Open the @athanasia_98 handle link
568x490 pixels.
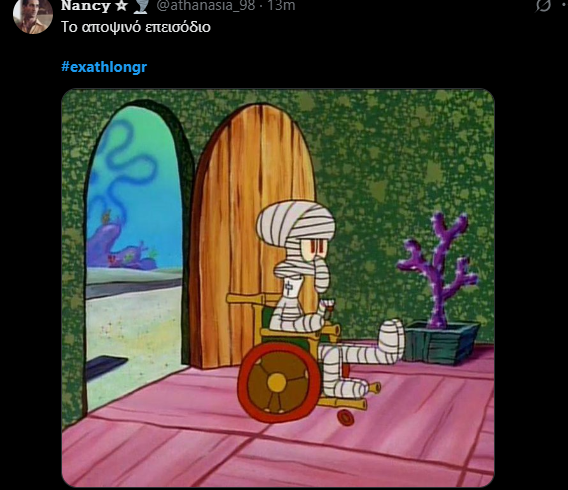206,5
